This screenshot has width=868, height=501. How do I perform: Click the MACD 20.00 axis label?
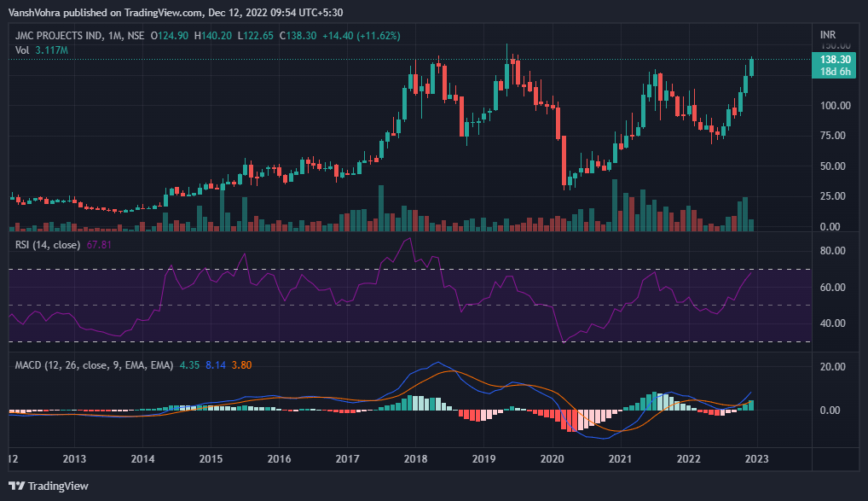pyautogui.click(x=832, y=367)
